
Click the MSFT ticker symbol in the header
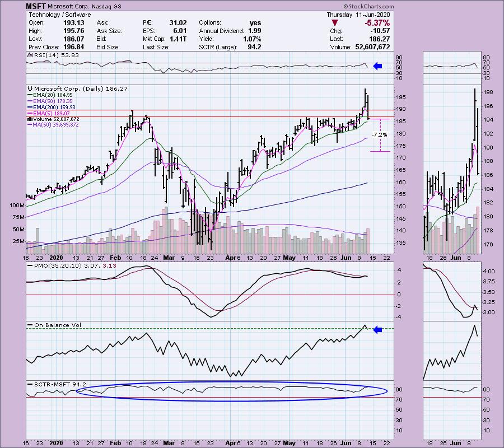pyautogui.click(x=36, y=6)
